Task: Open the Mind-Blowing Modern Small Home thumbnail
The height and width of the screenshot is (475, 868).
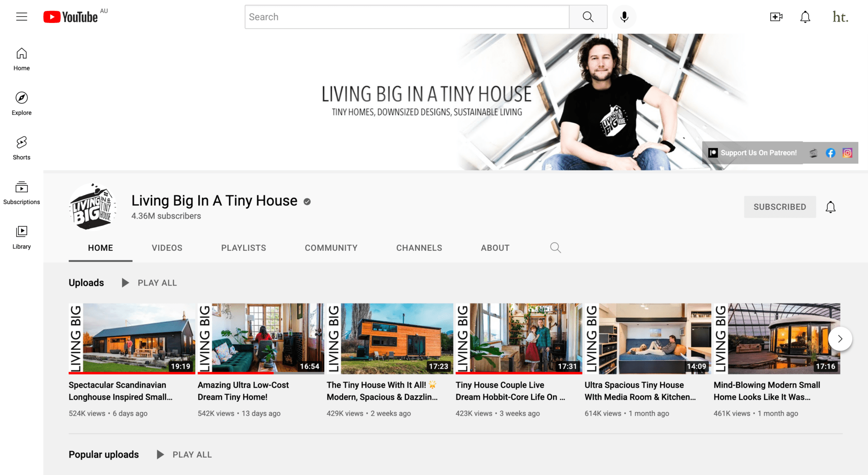Action: click(777, 339)
